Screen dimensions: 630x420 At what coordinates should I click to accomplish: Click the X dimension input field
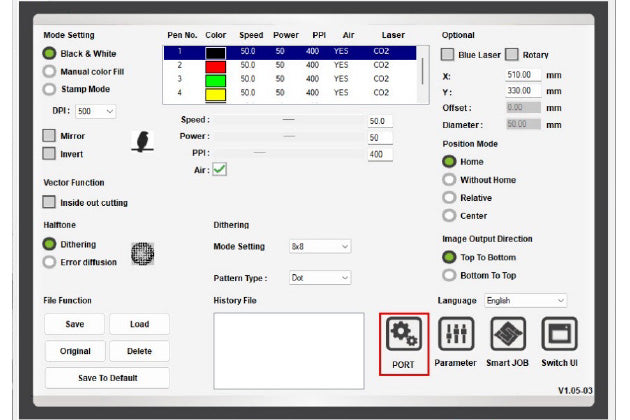pyautogui.click(x=523, y=75)
